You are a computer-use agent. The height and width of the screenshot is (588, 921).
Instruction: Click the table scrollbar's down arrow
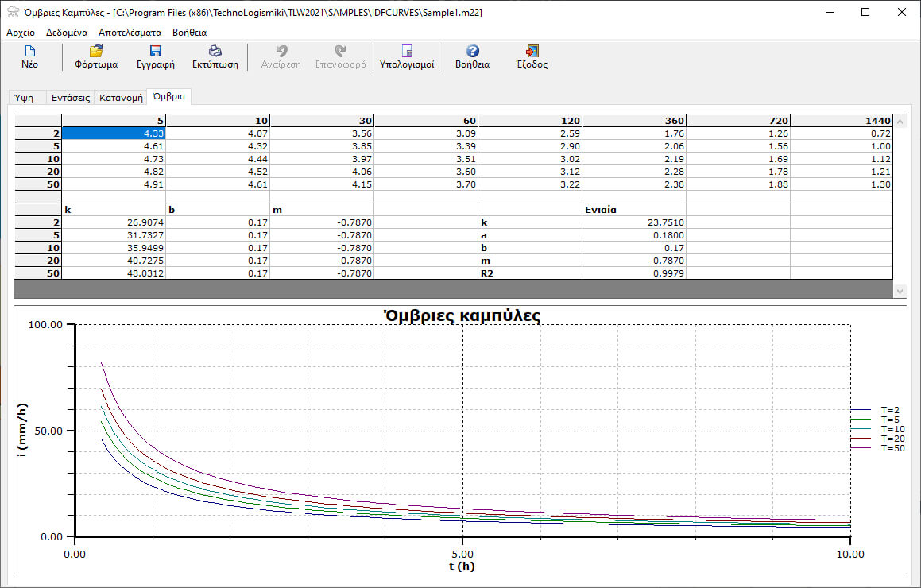900,292
